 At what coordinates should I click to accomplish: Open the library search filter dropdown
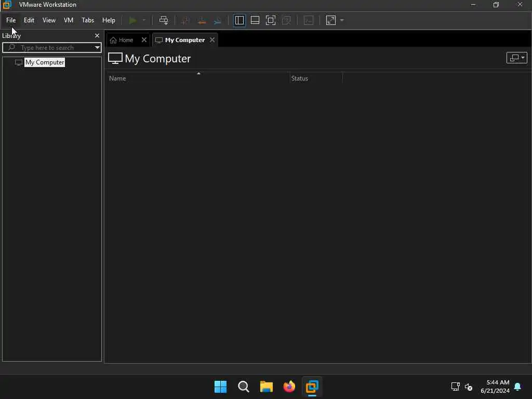click(x=97, y=47)
